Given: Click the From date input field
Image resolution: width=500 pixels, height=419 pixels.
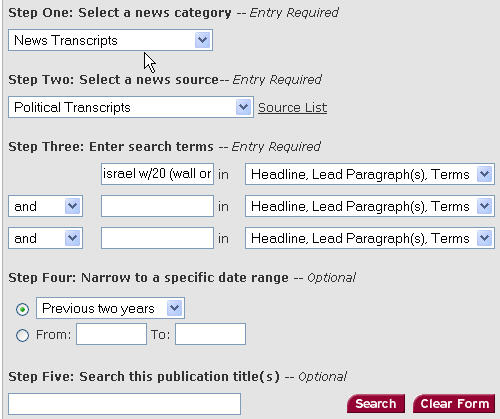Looking at the screenshot, I should click(111, 334).
